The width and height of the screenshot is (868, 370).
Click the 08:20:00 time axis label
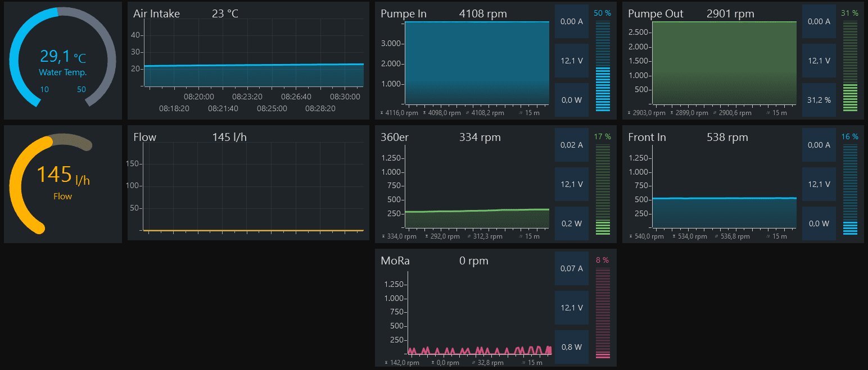[x=198, y=97]
